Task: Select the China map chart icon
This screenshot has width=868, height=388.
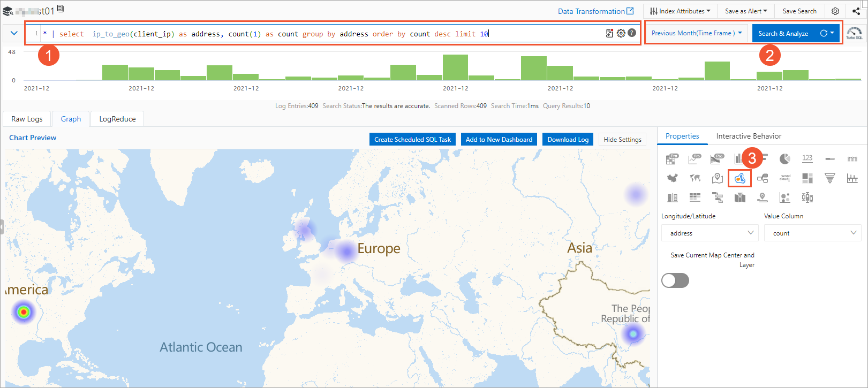Action: click(672, 178)
